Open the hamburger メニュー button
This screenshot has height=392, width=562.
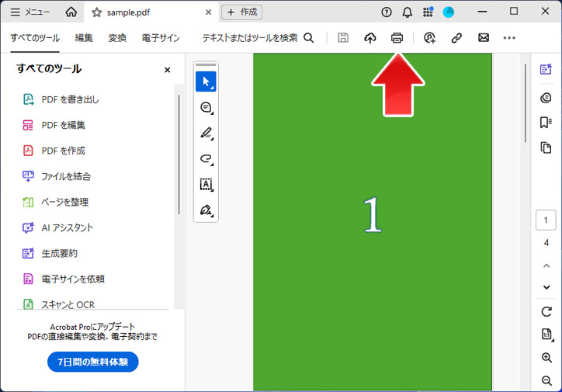pos(30,12)
